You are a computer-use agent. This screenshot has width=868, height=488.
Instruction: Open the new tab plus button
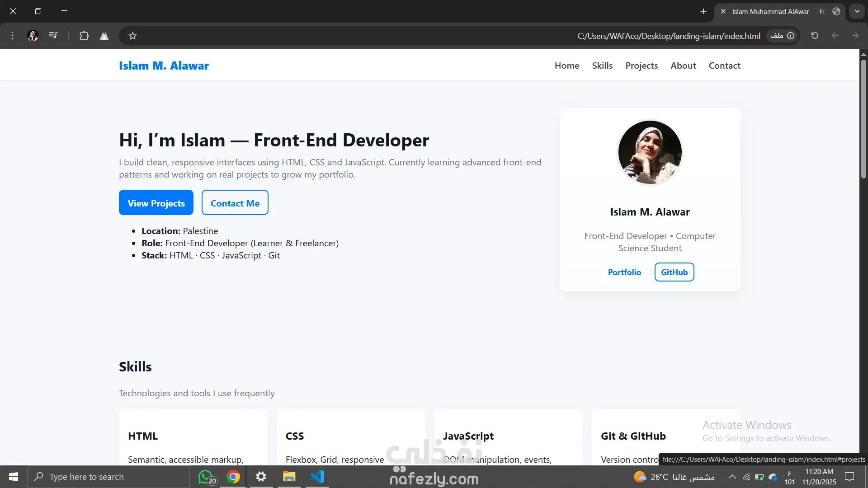(x=703, y=11)
